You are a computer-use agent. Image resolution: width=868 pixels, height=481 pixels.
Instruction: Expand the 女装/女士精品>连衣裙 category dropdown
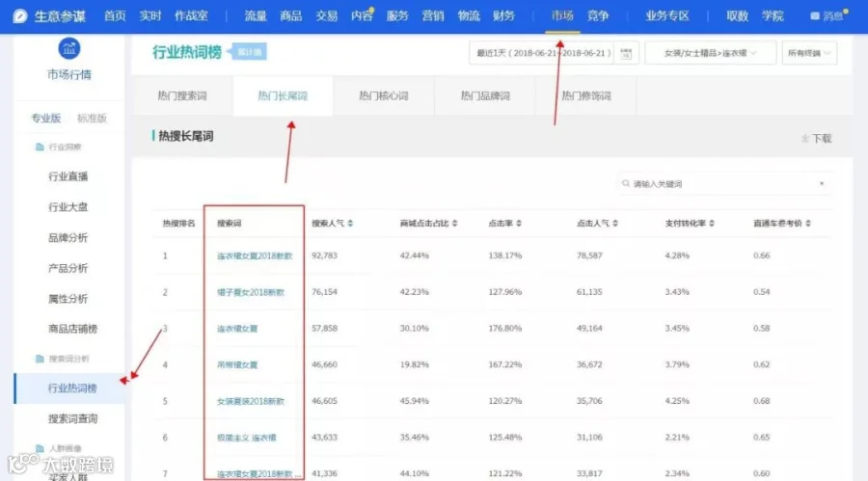tap(710, 53)
